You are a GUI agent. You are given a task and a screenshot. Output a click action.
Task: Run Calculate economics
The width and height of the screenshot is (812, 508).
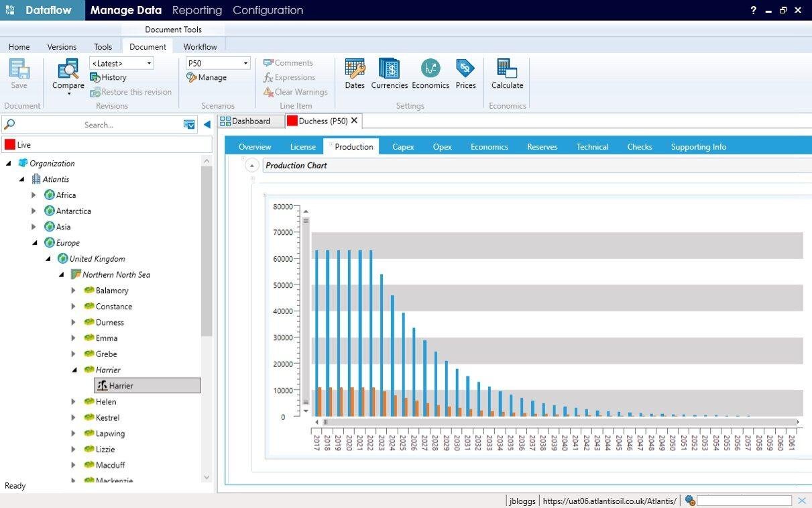pos(507,69)
